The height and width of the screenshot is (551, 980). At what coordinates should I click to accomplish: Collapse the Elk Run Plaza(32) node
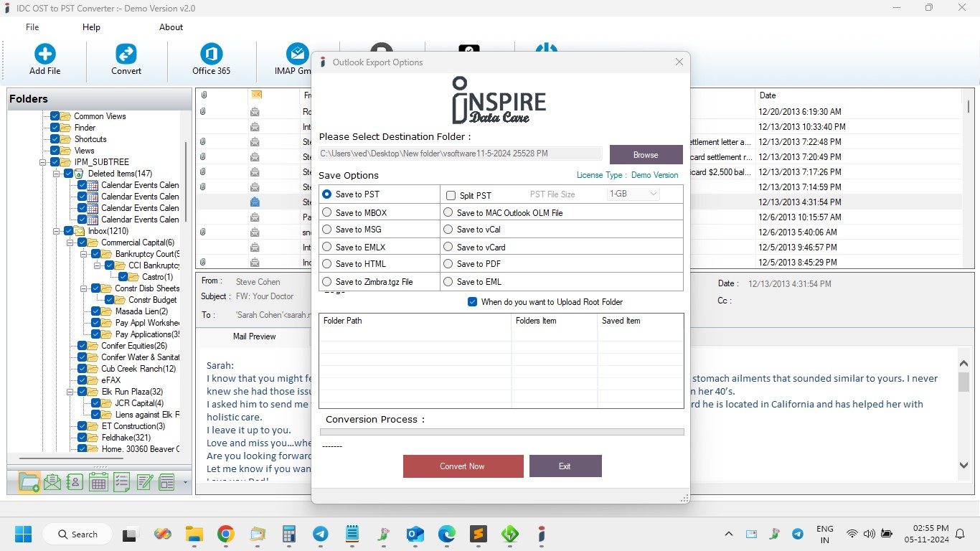click(70, 392)
